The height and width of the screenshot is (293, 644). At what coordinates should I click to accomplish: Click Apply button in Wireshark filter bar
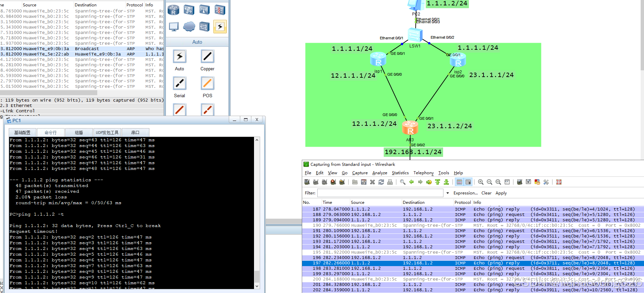click(501, 193)
